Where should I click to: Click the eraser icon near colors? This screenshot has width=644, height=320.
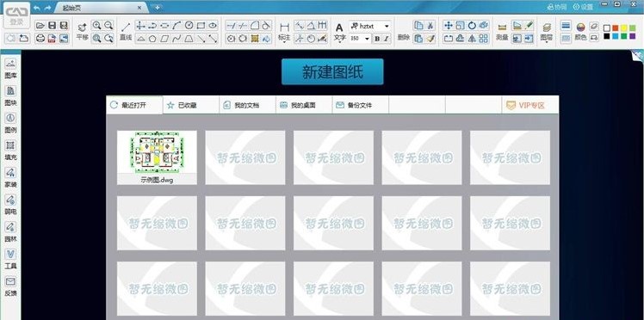click(594, 26)
